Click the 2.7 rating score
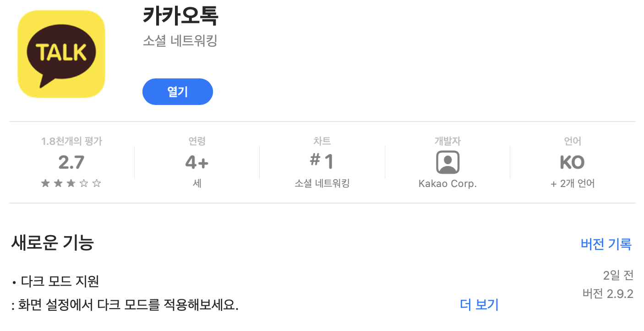The width and height of the screenshot is (644, 331). pyautogui.click(x=71, y=162)
